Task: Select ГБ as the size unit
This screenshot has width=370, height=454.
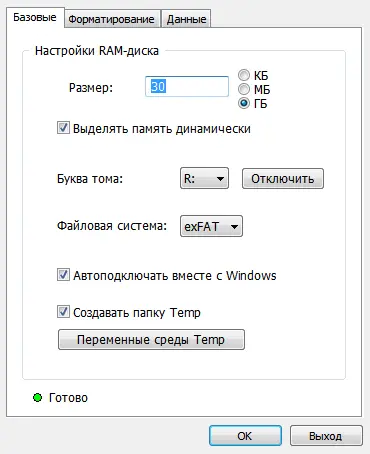Action: (244, 103)
